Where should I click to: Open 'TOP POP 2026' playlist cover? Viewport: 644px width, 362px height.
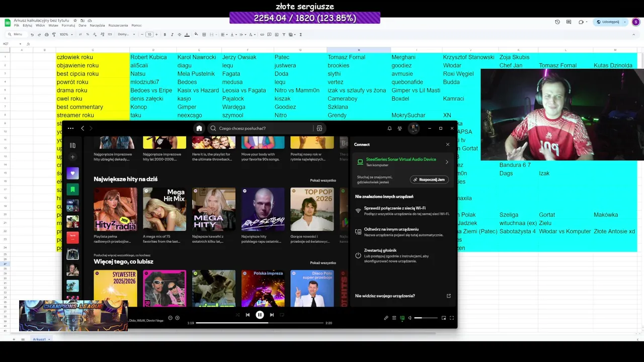pyautogui.click(x=312, y=209)
